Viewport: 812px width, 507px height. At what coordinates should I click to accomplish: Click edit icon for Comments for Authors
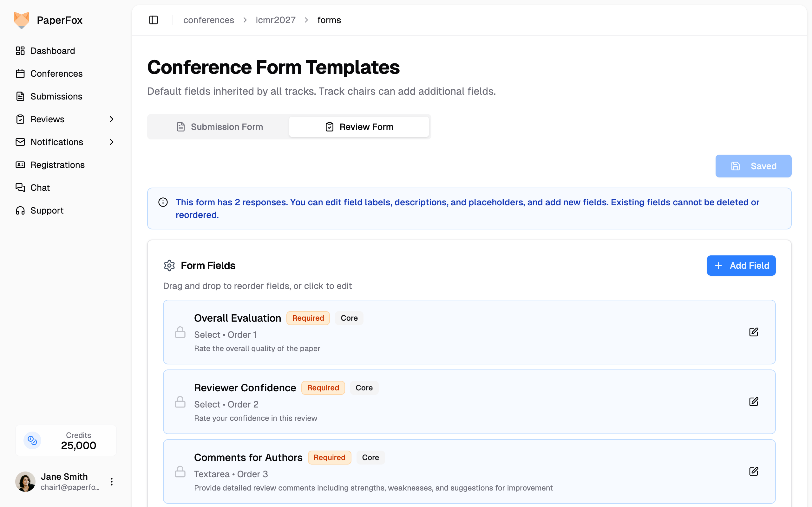pyautogui.click(x=753, y=472)
